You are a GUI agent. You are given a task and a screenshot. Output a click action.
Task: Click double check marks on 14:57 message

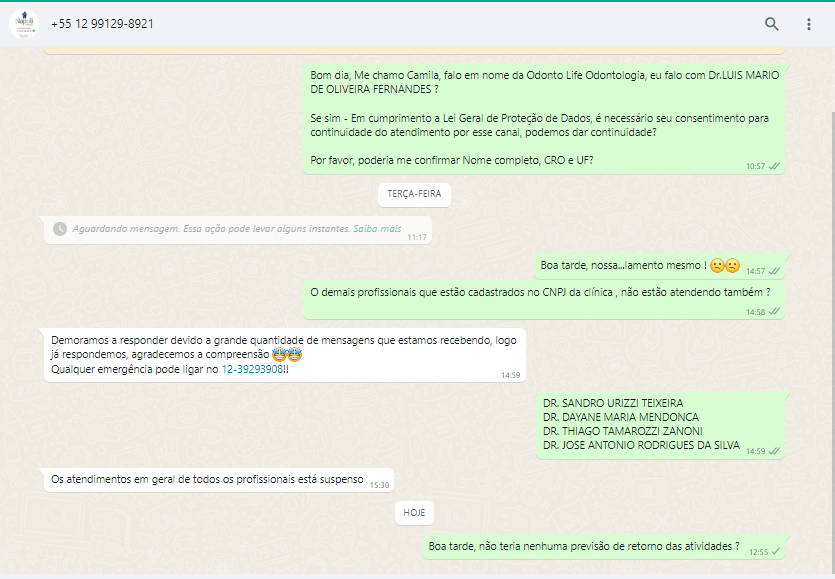[774, 271]
